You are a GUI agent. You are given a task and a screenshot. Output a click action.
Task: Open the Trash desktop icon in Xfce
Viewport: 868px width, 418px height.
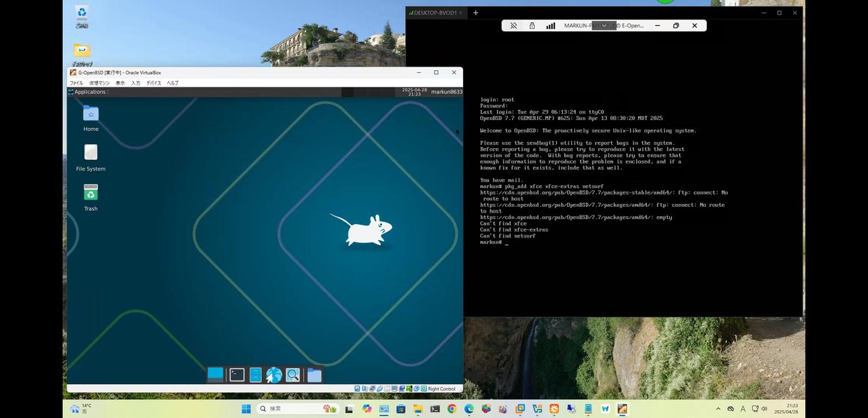tap(90, 197)
